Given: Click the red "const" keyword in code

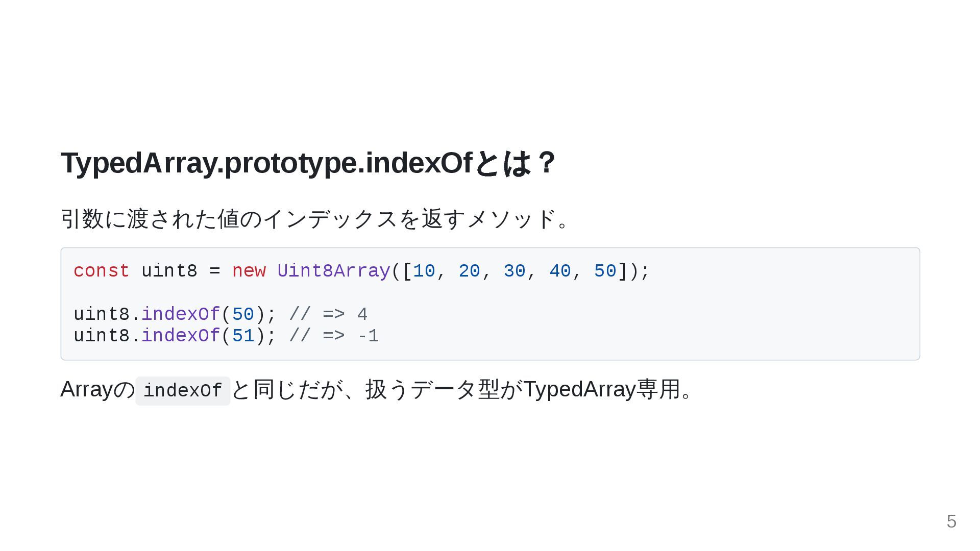Looking at the screenshot, I should point(101,271).
